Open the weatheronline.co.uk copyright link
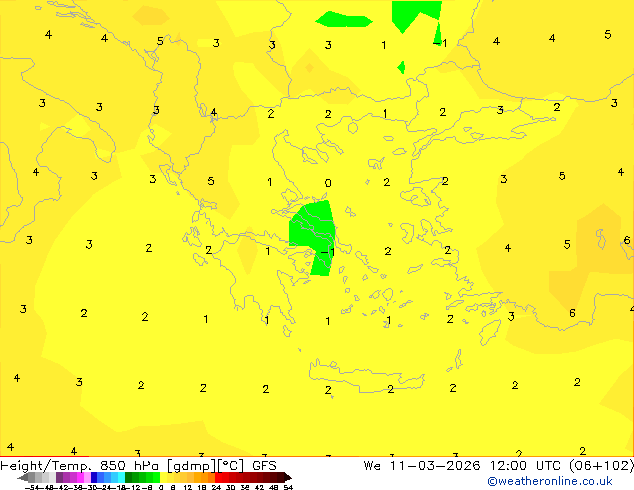This screenshot has width=634, height=490. click(x=549, y=481)
